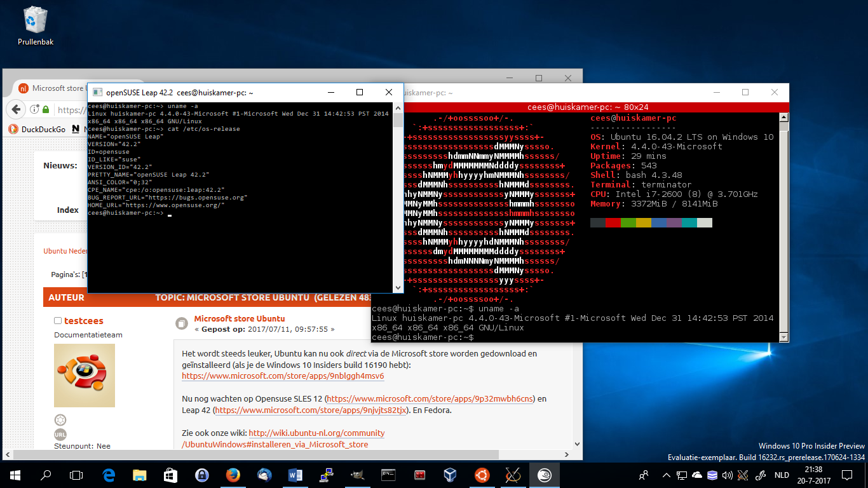This screenshot has width=868, height=488.
Task: Open taskbar search magnifier
Action: (x=46, y=475)
